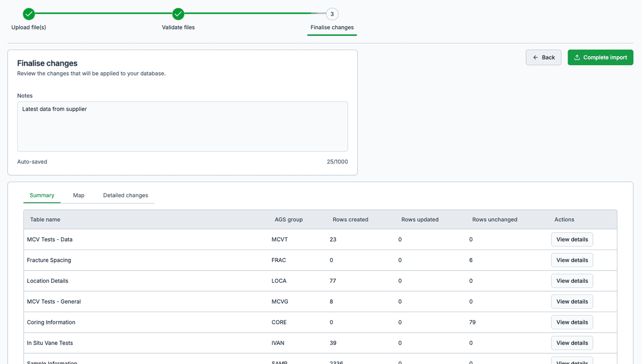Open the Map tab
This screenshot has height=364, width=642.
pos(79,196)
